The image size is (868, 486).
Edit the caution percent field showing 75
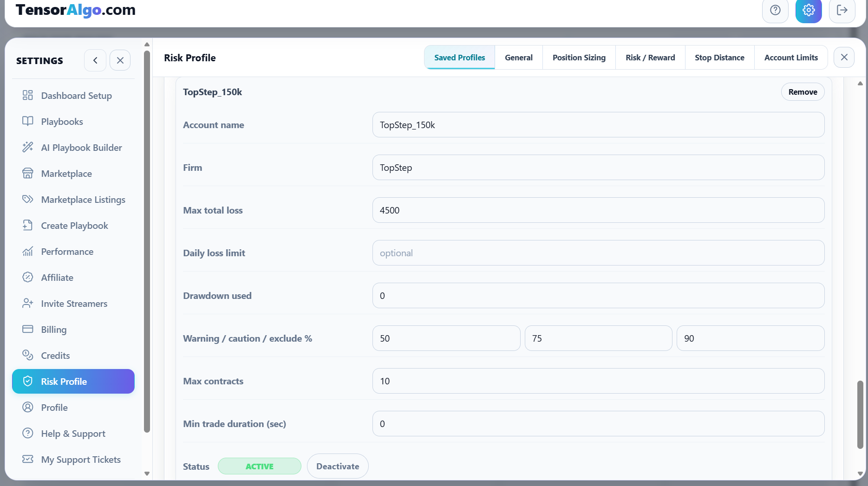point(598,338)
